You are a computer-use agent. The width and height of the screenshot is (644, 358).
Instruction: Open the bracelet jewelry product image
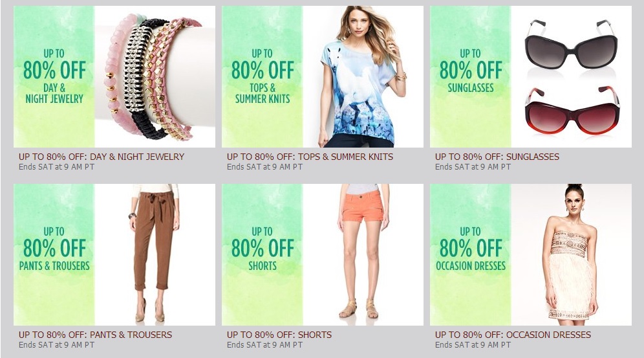pyautogui.click(x=155, y=76)
